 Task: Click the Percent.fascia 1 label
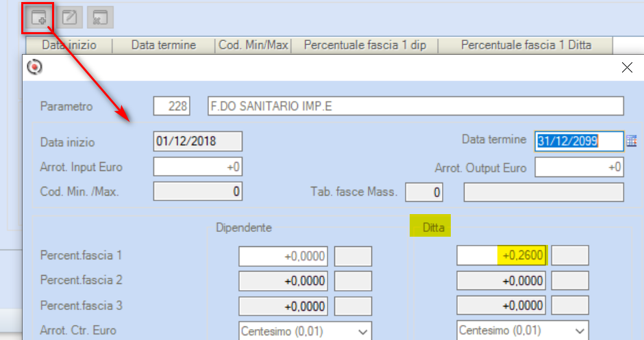click(x=81, y=255)
